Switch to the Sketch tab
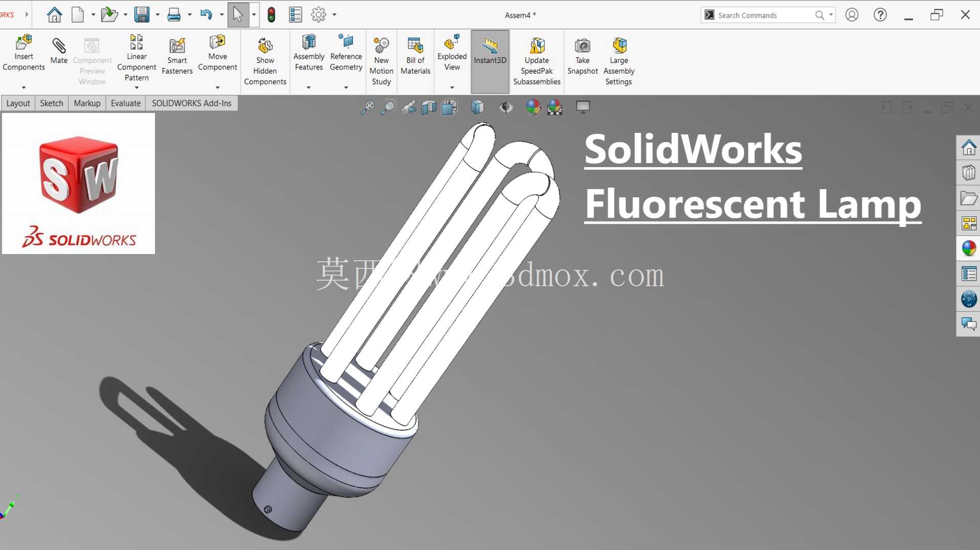 (52, 103)
